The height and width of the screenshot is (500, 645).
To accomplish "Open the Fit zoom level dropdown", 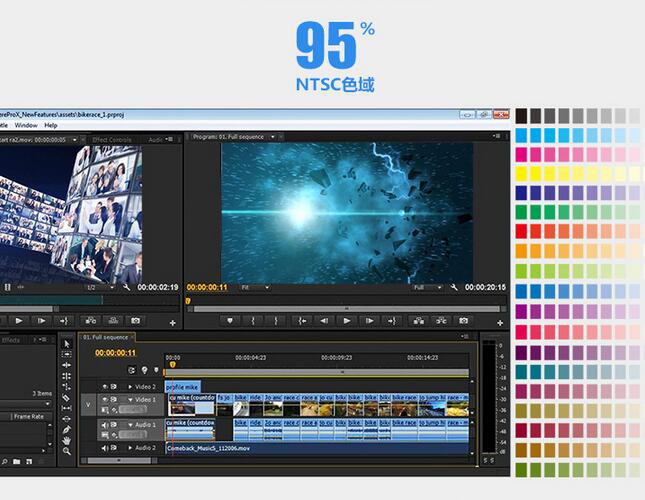I will point(256,288).
